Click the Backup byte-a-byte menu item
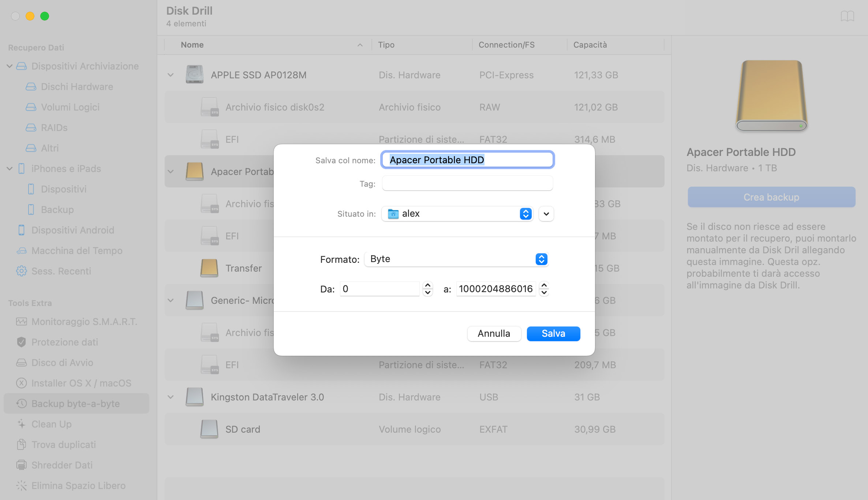The width and height of the screenshot is (868, 500). [x=76, y=403]
